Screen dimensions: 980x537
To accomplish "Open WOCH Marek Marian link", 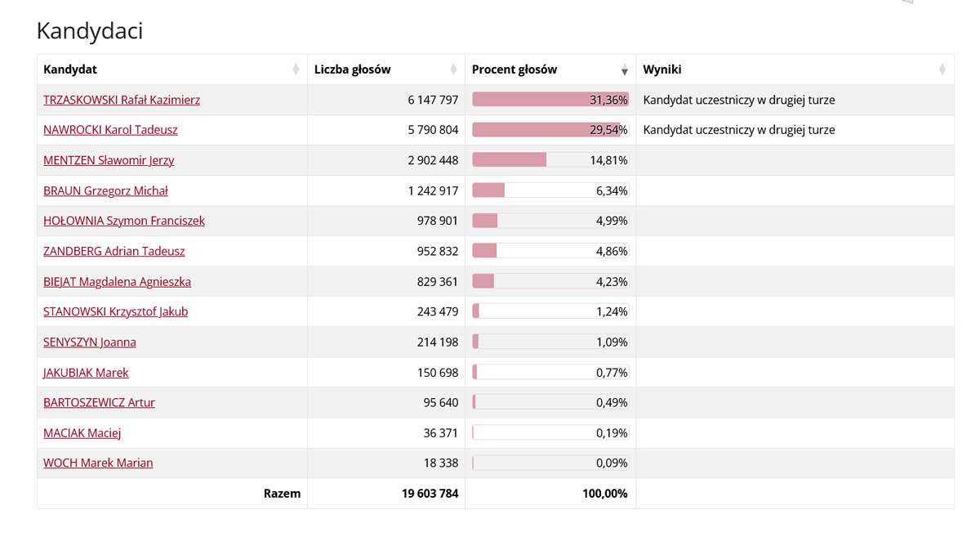I will [x=98, y=463].
